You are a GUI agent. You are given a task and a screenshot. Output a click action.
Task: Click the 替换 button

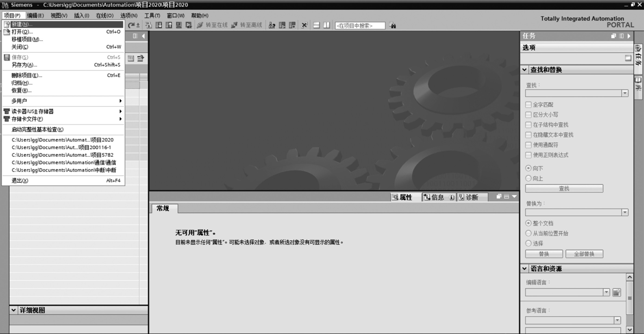[x=544, y=254]
